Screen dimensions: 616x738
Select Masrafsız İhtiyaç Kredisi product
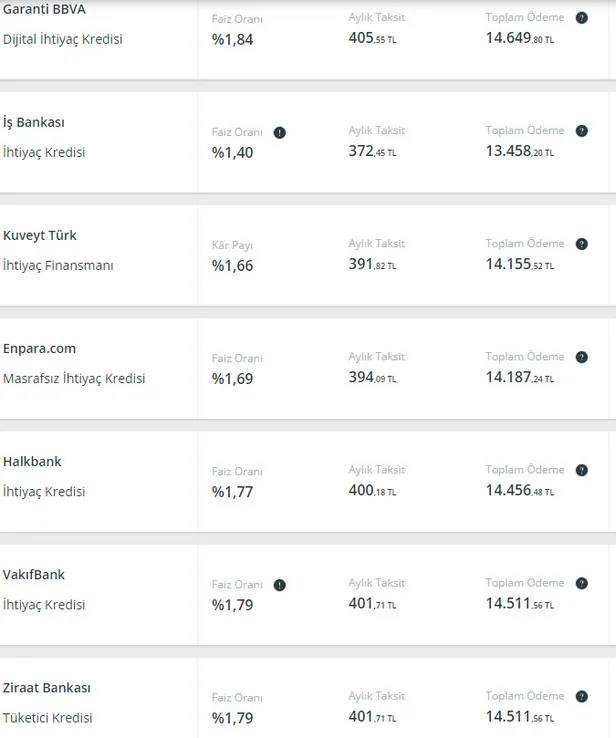click(74, 378)
